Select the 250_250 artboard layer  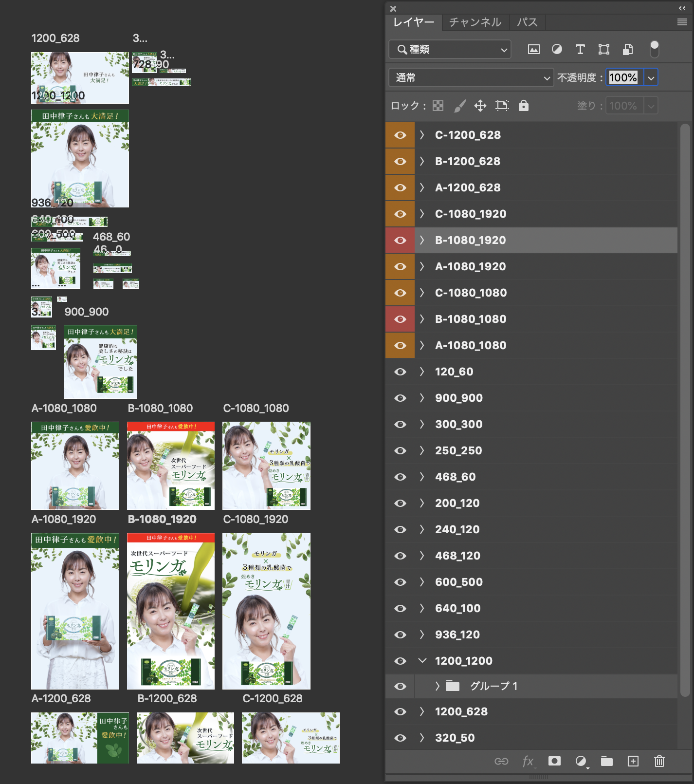tap(531, 450)
